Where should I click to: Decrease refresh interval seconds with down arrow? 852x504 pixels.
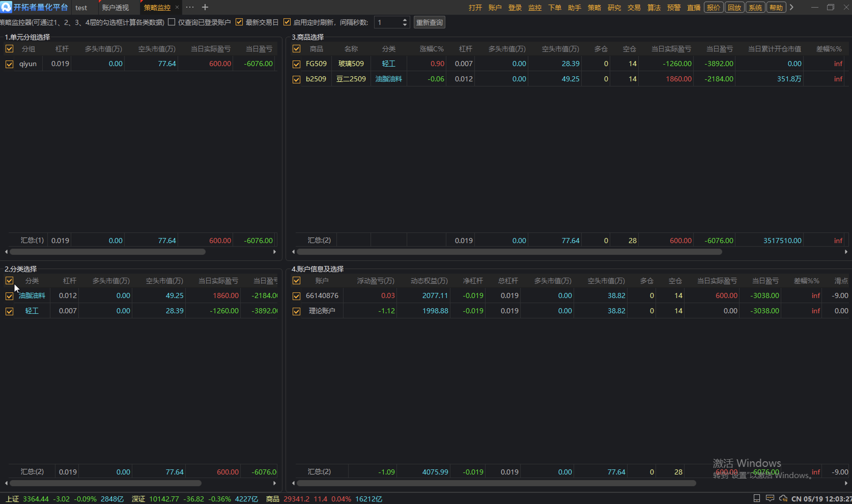click(x=404, y=25)
